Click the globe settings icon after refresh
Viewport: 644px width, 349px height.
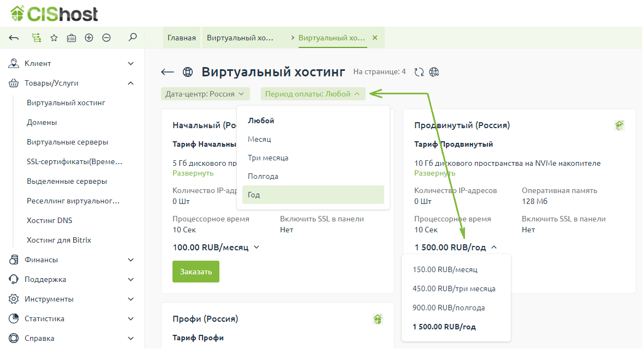click(434, 72)
